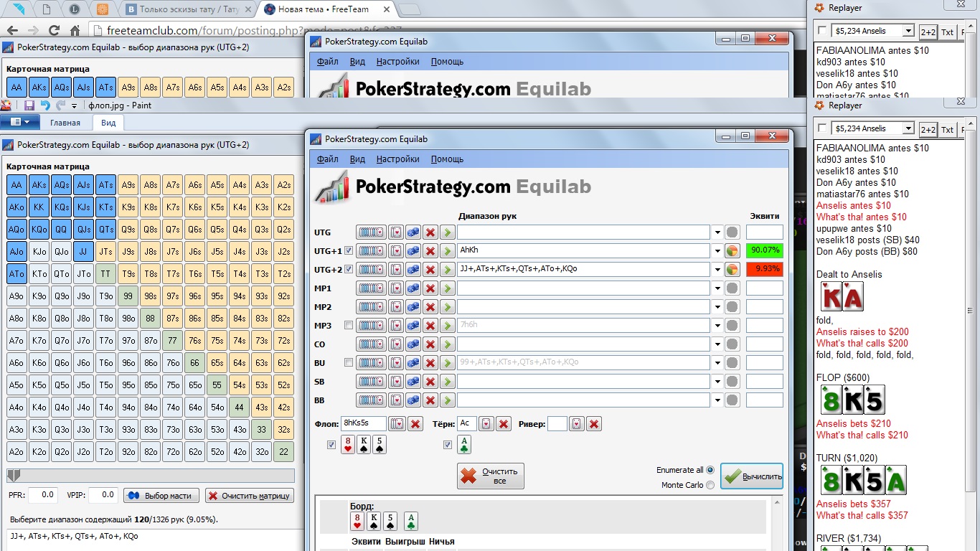
Task: Open Файл menu in Equilab window under Paint
Action: (x=327, y=159)
